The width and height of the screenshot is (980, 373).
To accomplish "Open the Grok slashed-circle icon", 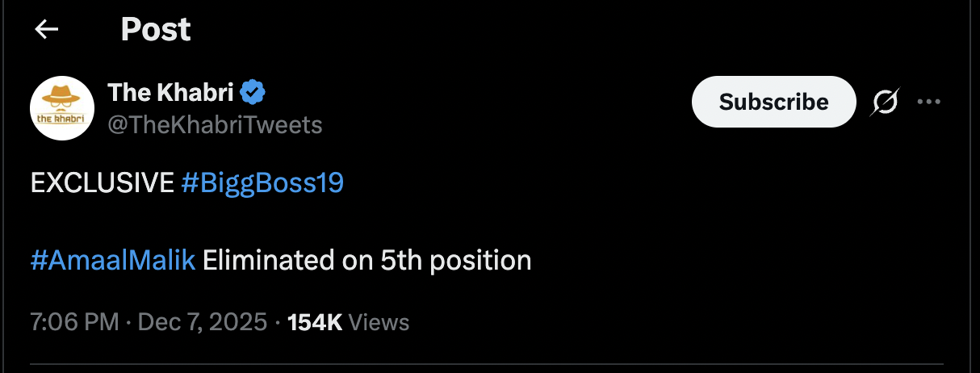I will [x=886, y=102].
